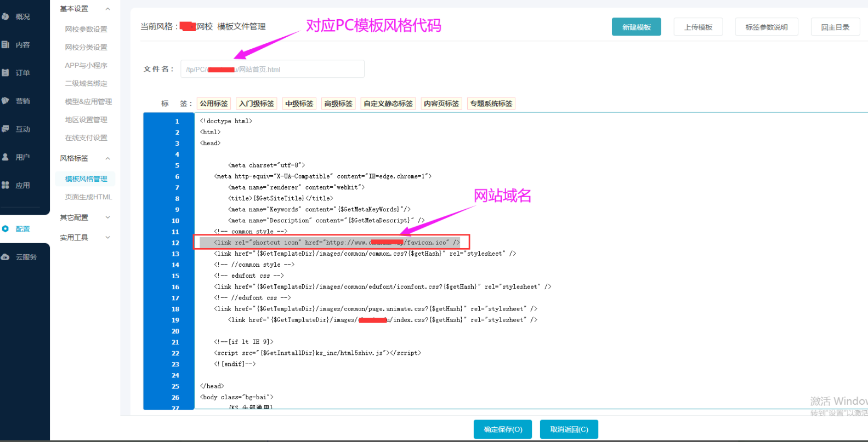Open the 概况 overview sidebar icon
Image resolution: width=868 pixels, height=442 pixels.
point(5,16)
